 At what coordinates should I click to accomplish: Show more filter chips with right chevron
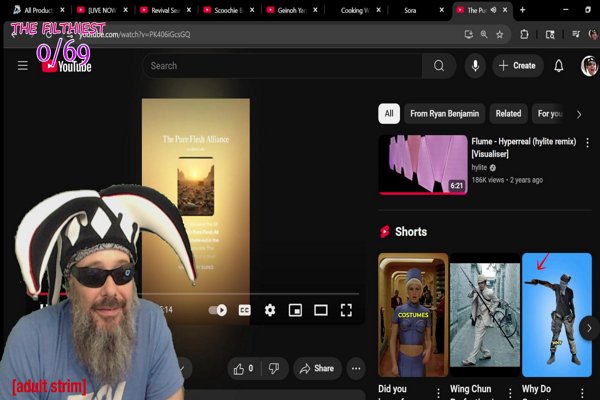pyautogui.click(x=579, y=114)
